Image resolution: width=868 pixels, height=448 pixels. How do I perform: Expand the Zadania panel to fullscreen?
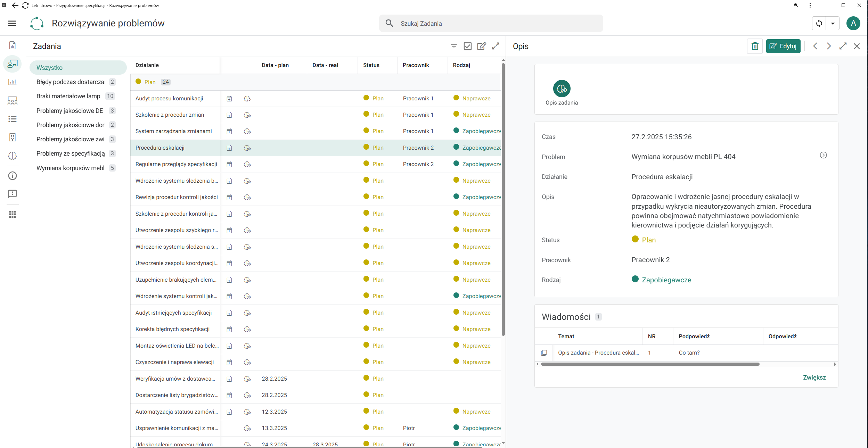(496, 46)
